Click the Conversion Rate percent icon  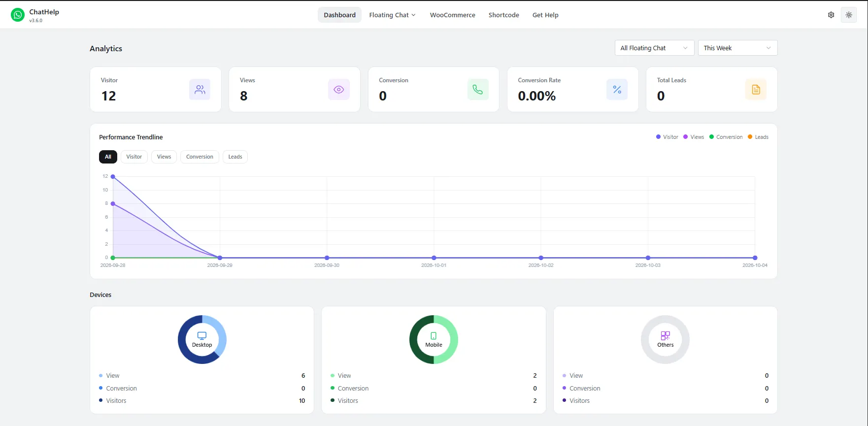click(617, 90)
